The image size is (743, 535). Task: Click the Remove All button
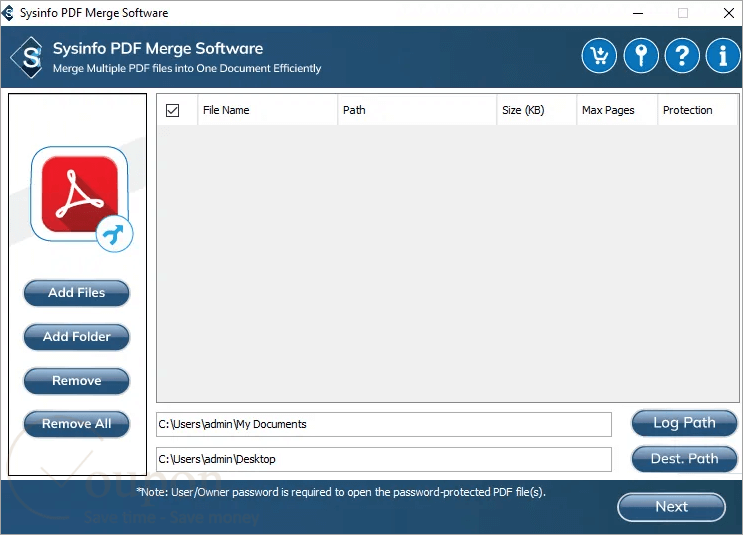tap(76, 424)
